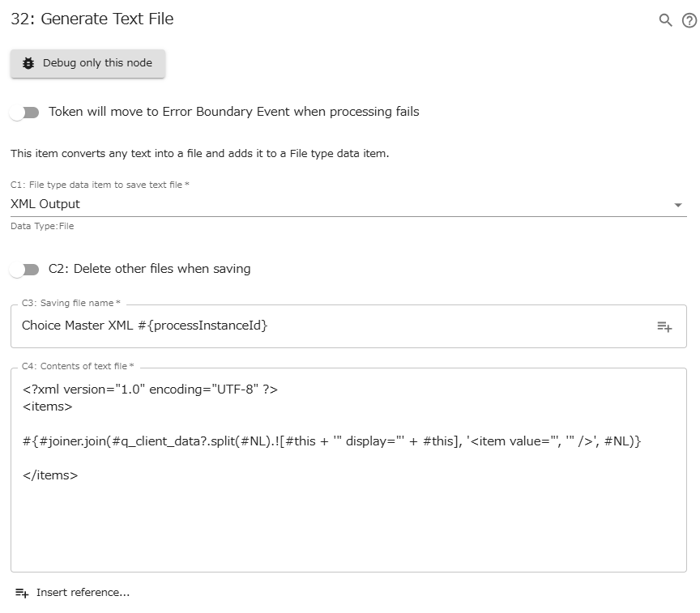Enable the Error Boundary Event toggle switch
The image size is (700, 613).
click(x=24, y=113)
